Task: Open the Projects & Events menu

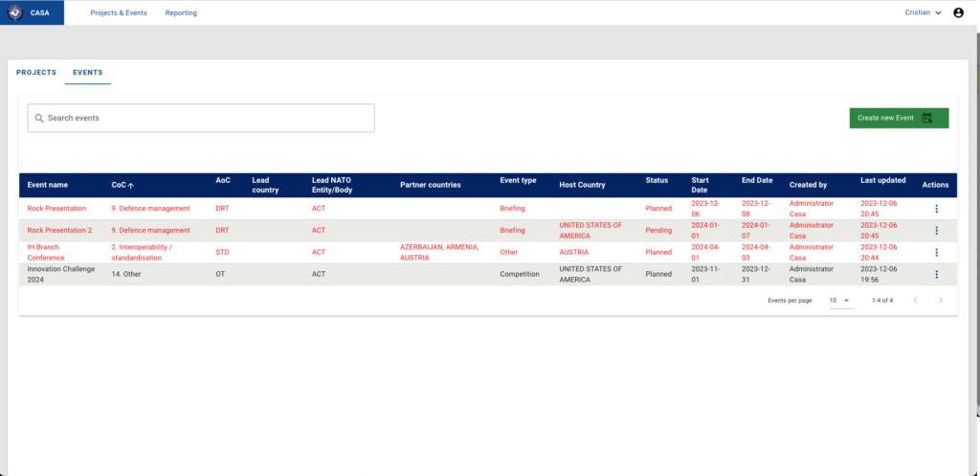Action: coord(120,13)
